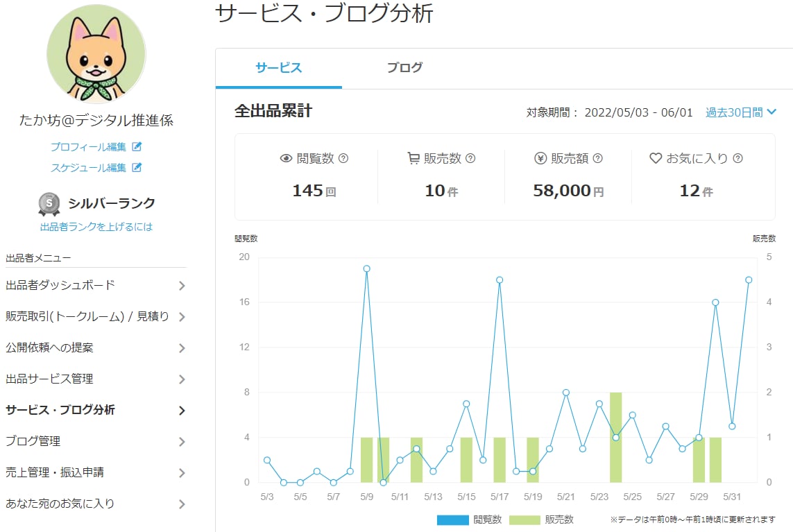
Task: Open 出品者ランクを上げるには link
Action: tap(96, 227)
